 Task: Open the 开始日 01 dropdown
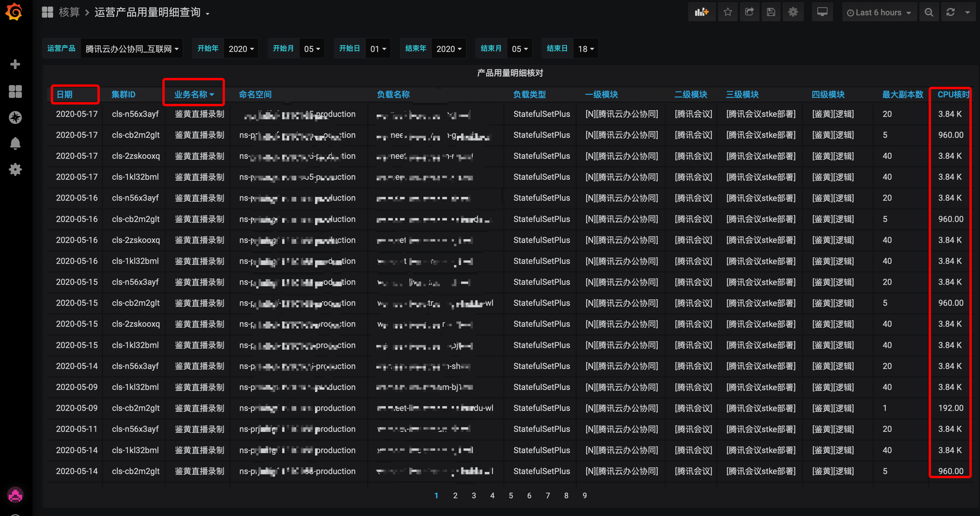378,49
